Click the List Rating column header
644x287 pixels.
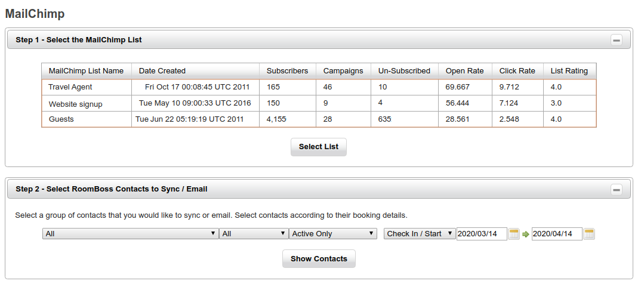coord(569,71)
